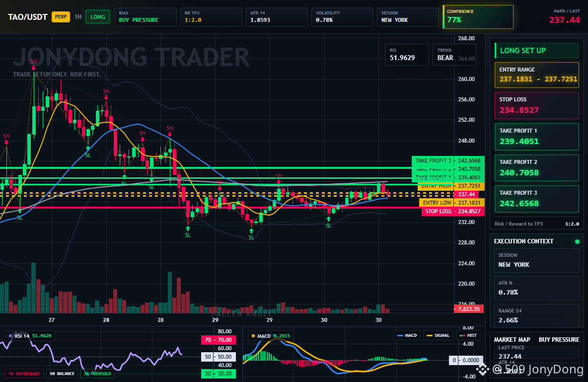Screen dimensions: 588x382
Task: Click the 50 Balance legend chip
Action: point(62,374)
